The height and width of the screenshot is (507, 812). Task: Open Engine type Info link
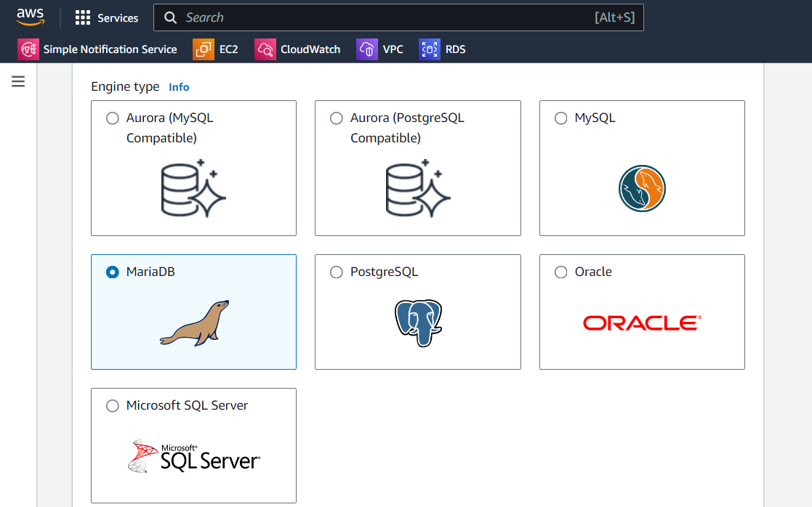[179, 87]
